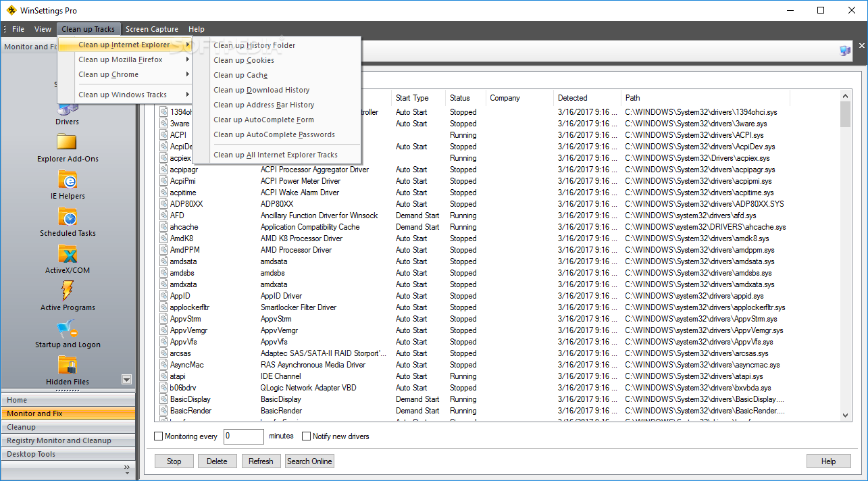The height and width of the screenshot is (481, 868).
Task: Click the file icon beside arcsas
Action: click(163, 353)
